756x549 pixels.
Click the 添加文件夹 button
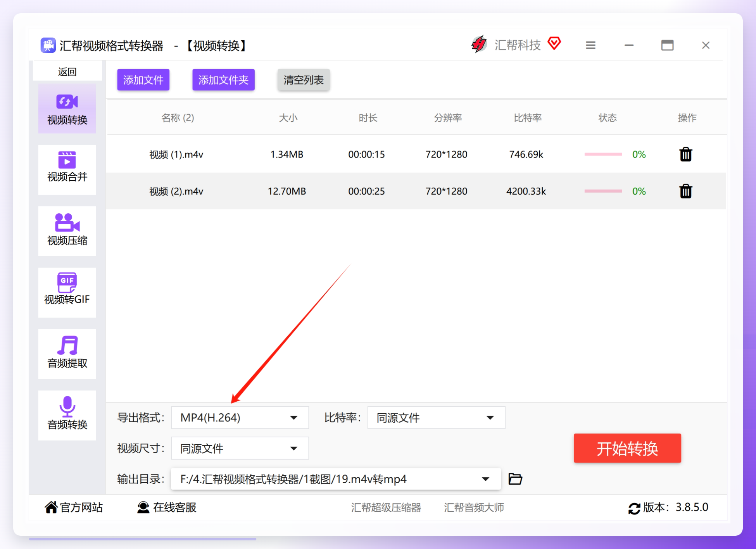[x=223, y=80]
